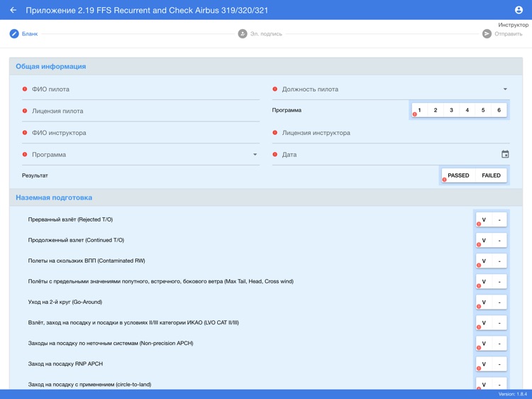Mark result as PASSED
532x399 pixels.
[x=458, y=175]
